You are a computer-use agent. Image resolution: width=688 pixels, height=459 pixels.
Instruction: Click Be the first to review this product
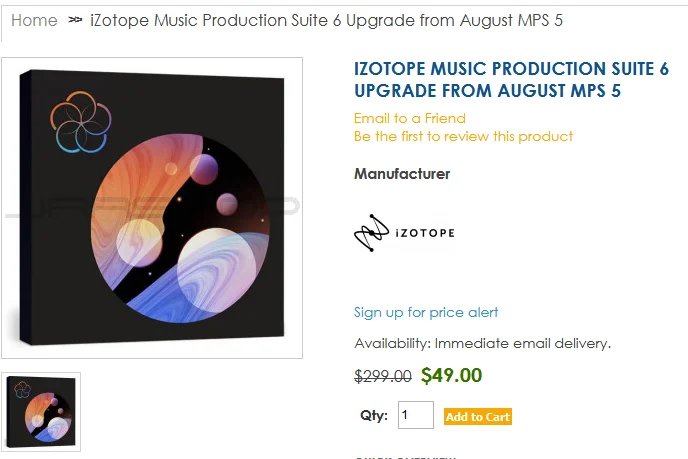pos(463,136)
